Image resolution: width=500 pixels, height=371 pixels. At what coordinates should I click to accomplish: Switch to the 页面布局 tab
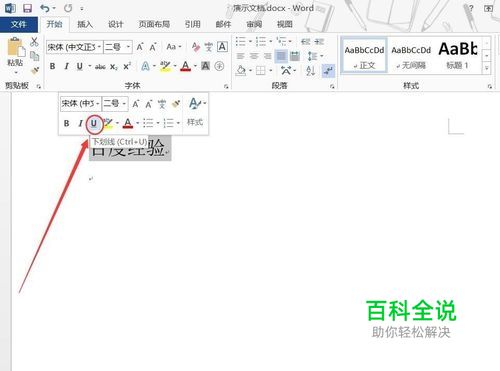(154, 24)
